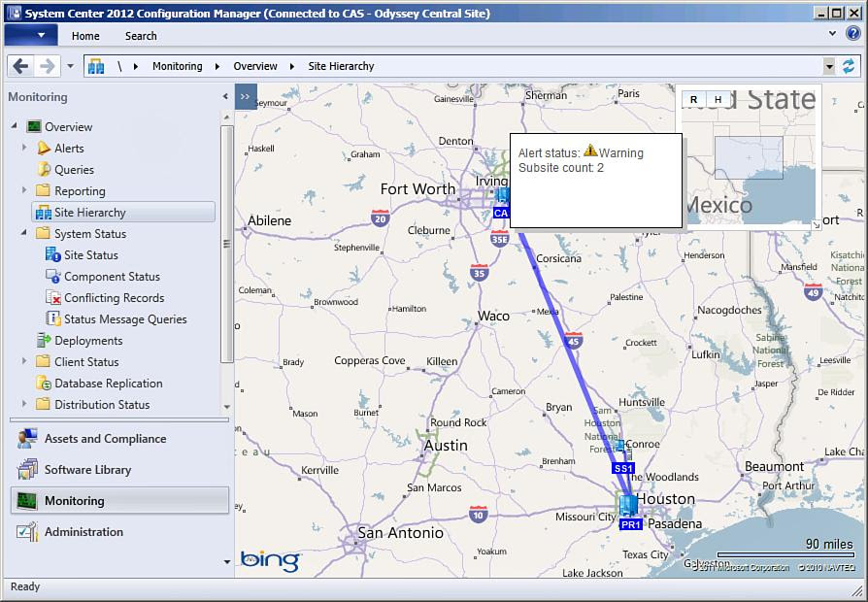The height and width of the screenshot is (602, 868).
Task: Open navigation history dropdown arrow
Action: pos(70,66)
